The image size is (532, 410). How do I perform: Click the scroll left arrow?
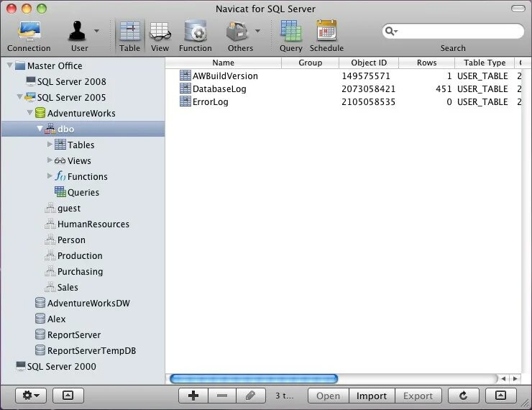[x=503, y=378]
